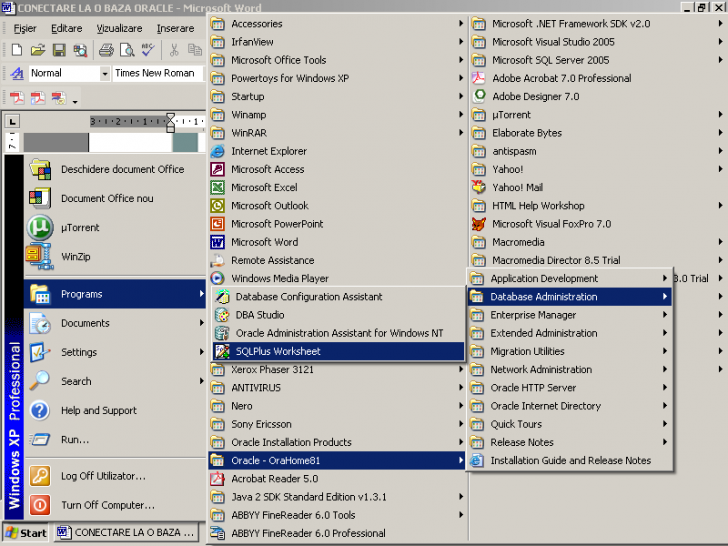Expand the Database Administration submenu
The height and width of the screenshot is (546, 728).
570,297
